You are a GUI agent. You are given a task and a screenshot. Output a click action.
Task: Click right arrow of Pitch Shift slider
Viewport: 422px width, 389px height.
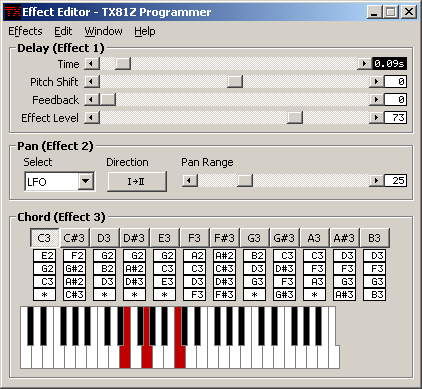click(x=376, y=82)
